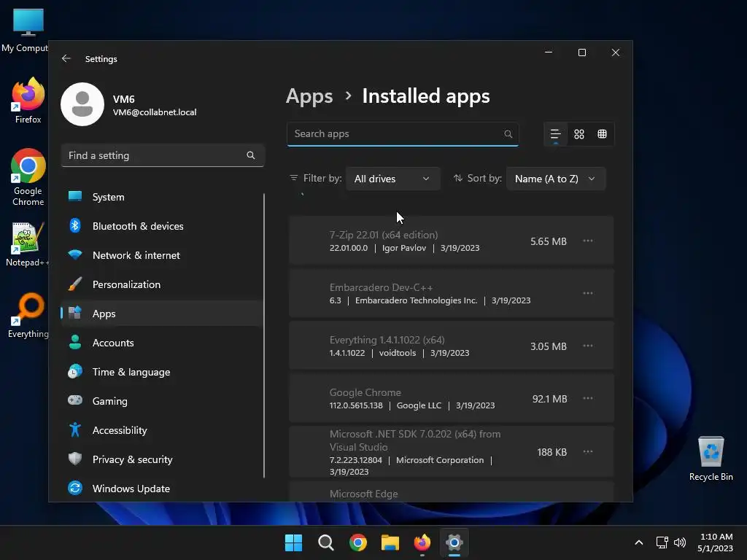Click in the Find a setting field
747x560 pixels.
pos(163,155)
